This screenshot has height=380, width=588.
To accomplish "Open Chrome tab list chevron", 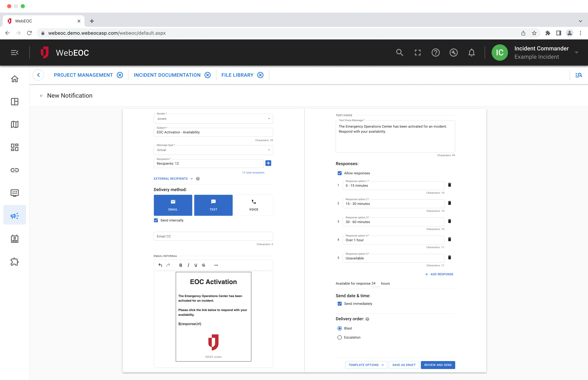I will click(580, 21).
